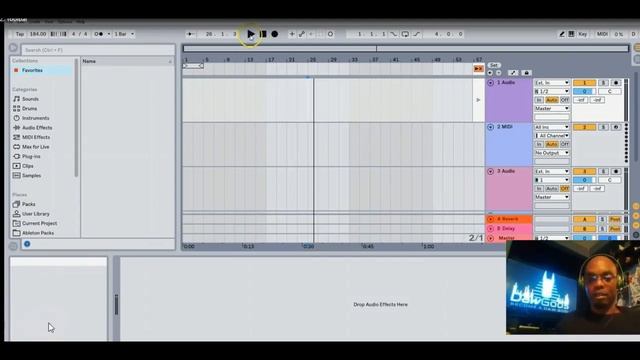Toggle the Loop switch icon
640x360 pixels.
coord(405,34)
